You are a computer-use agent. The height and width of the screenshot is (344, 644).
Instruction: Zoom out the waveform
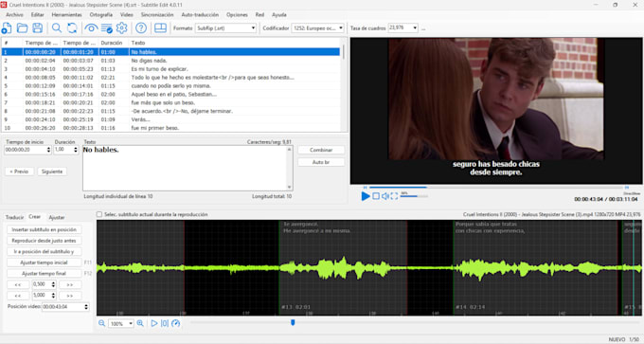pos(101,323)
